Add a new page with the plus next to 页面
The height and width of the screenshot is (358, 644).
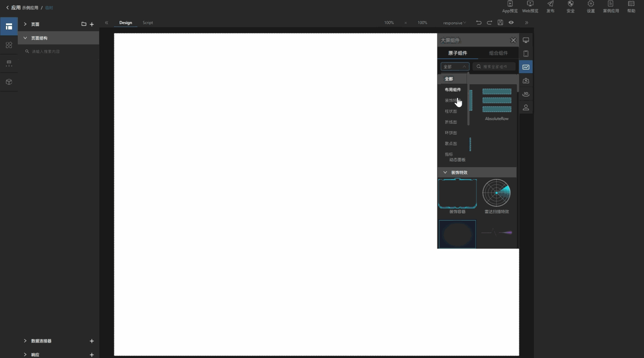pos(92,24)
